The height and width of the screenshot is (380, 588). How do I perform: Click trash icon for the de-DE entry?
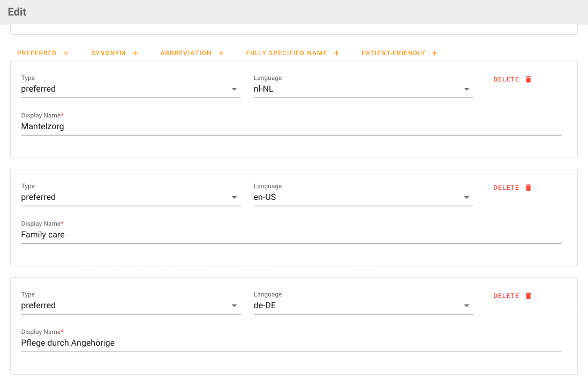tap(528, 296)
